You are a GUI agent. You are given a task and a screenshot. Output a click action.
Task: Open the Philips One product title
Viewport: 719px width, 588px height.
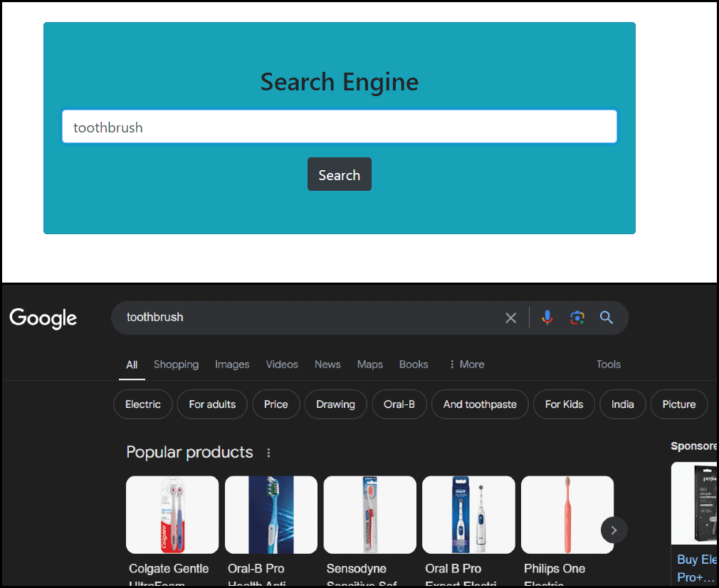[555, 576]
